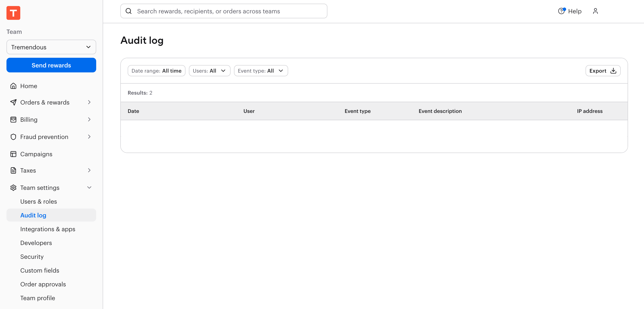Open the Date range: All time filter

[156, 71]
